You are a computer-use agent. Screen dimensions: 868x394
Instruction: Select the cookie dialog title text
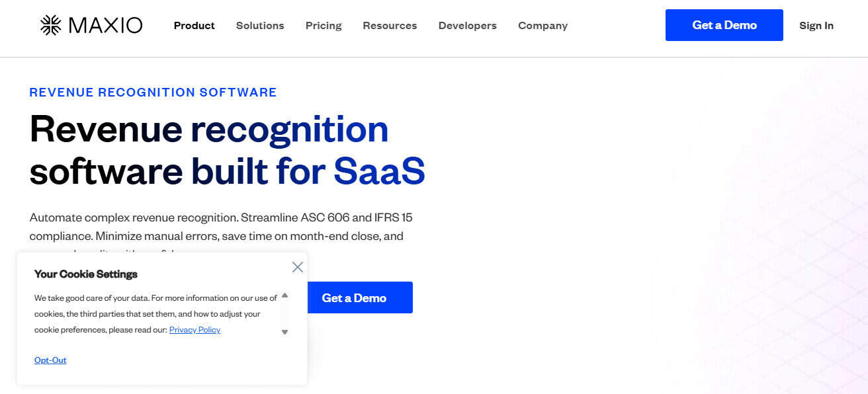(x=86, y=274)
